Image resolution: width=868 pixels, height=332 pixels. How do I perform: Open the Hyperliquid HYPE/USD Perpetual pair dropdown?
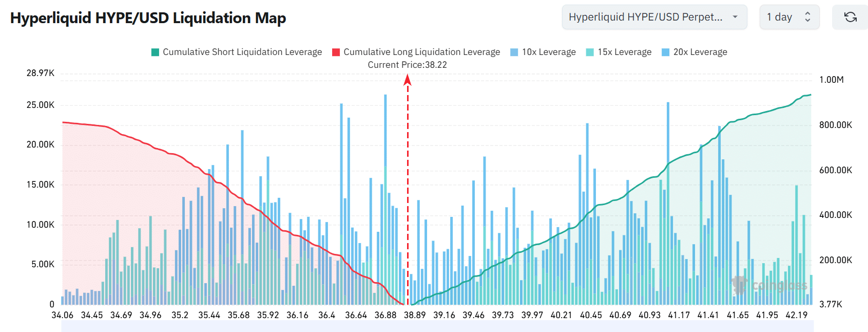(645, 17)
